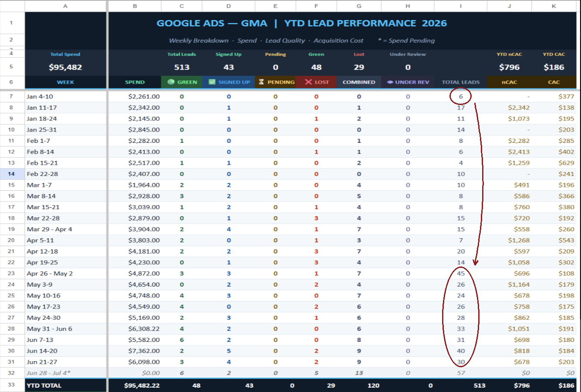Click the TOTAL LEADS column heading cell

(x=461, y=82)
